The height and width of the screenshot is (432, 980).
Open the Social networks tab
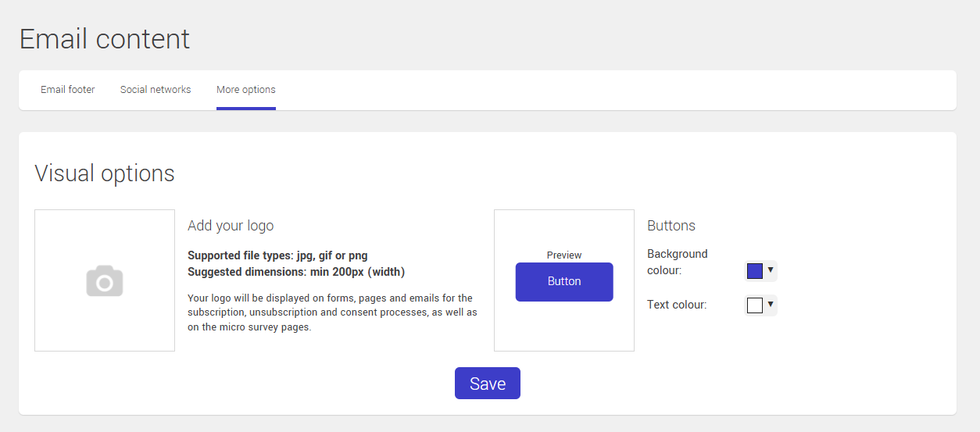coord(156,90)
